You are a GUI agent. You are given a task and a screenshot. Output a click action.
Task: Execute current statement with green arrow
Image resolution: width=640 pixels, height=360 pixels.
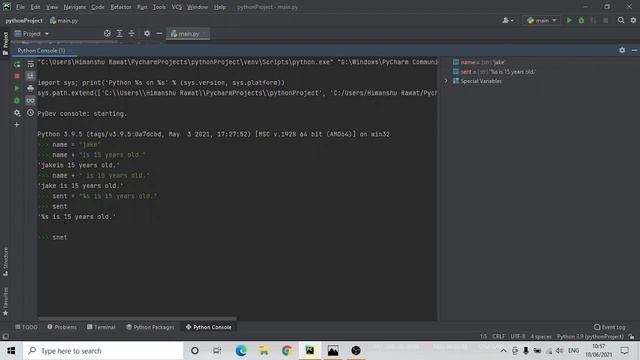tap(17, 88)
